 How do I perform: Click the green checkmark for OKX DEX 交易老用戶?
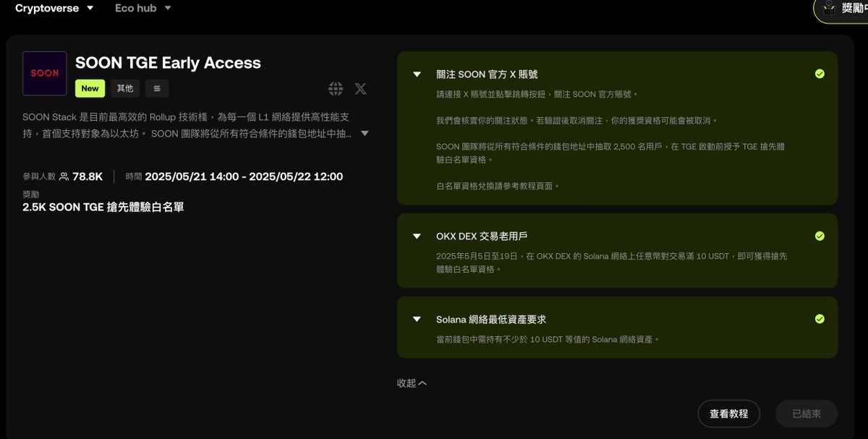click(820, 236)
